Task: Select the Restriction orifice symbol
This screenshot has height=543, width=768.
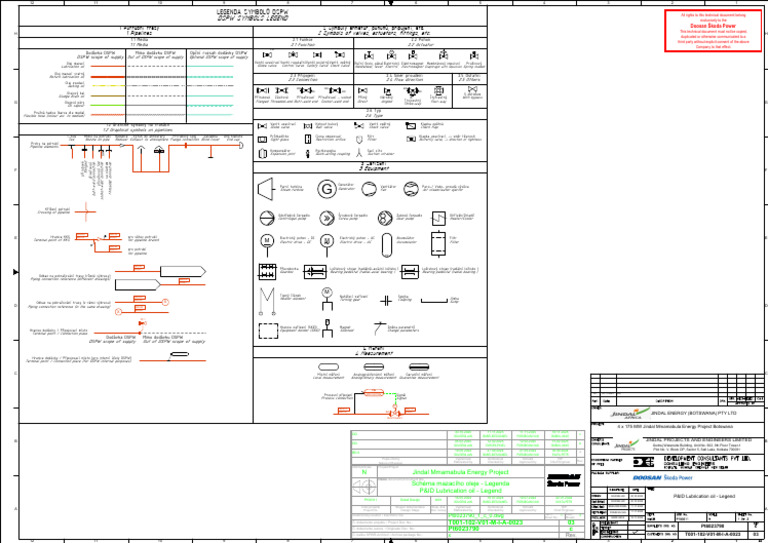Action: point(308,139)
